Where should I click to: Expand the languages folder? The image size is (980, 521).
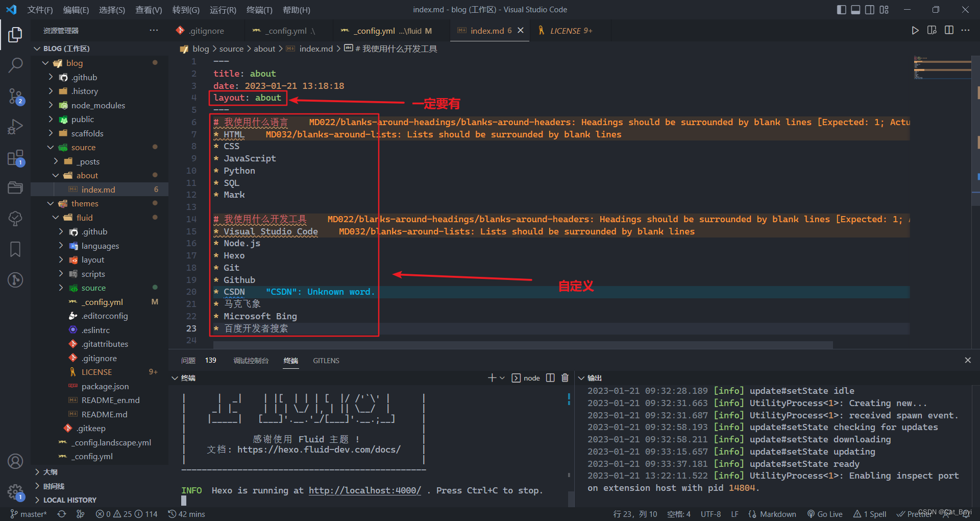100,246
